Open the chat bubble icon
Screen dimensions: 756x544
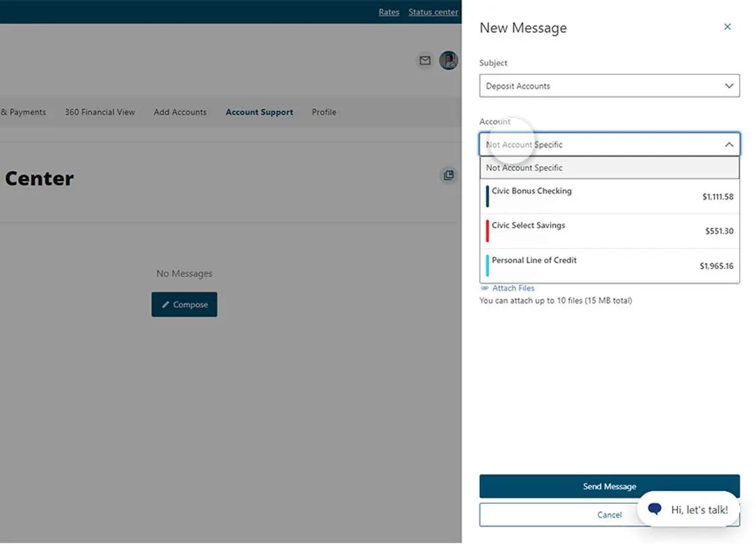click(x=655, y=509)
